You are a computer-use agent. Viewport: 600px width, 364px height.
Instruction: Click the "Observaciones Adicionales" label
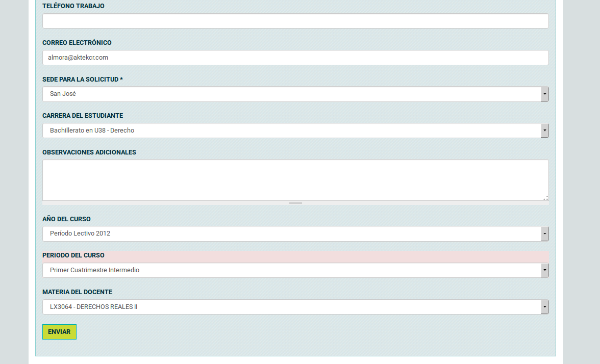(89, 152)
